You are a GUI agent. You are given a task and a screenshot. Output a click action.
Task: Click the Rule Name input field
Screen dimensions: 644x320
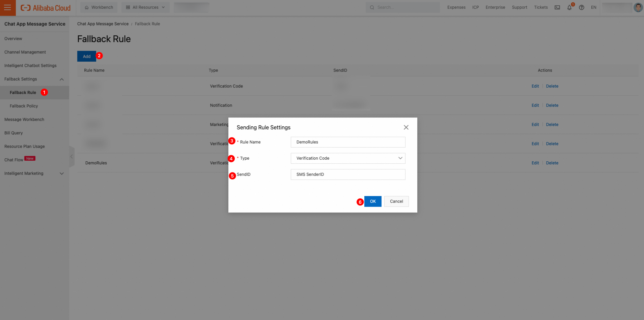[348, 142]
